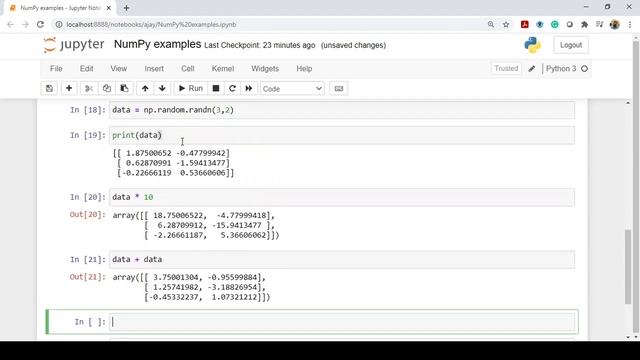
Task: Copy selected cells icon
Action: click(107, 89)
